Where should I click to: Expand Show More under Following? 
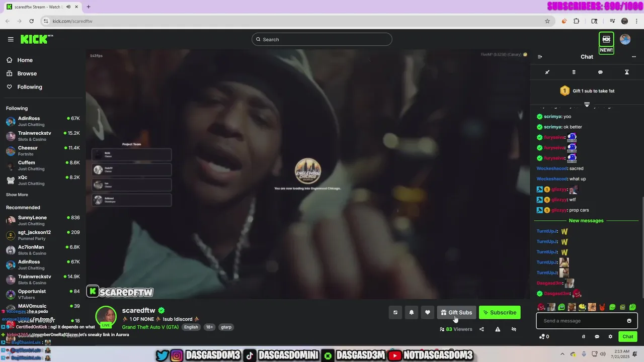[17, 195]
